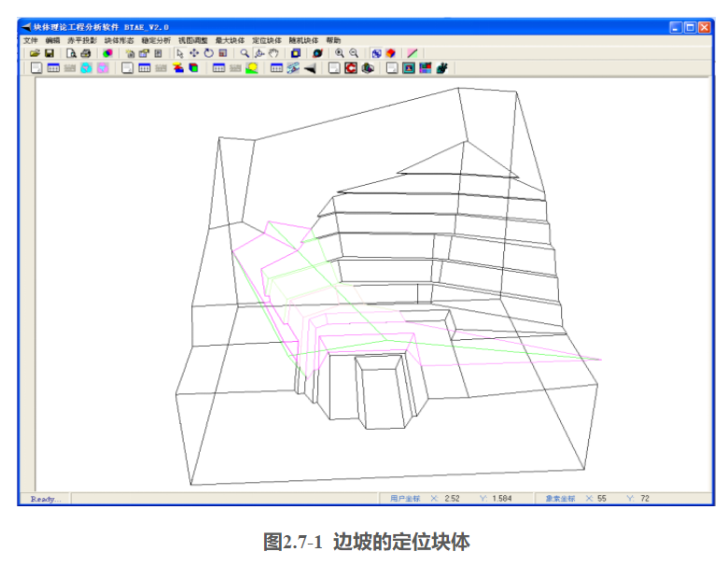Click the zoom out magnifier icon
The image size is (728, 566).
coord(354,54)
